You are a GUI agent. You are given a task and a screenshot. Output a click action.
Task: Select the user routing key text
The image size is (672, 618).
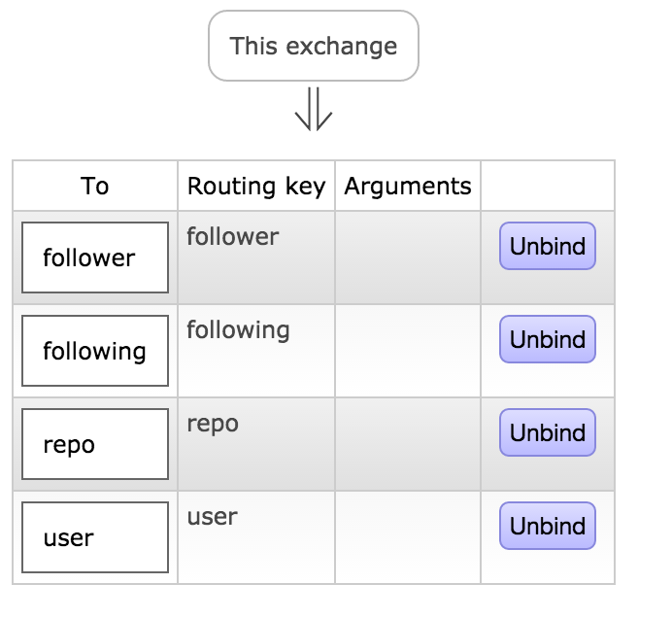click(x=212, y=516)
